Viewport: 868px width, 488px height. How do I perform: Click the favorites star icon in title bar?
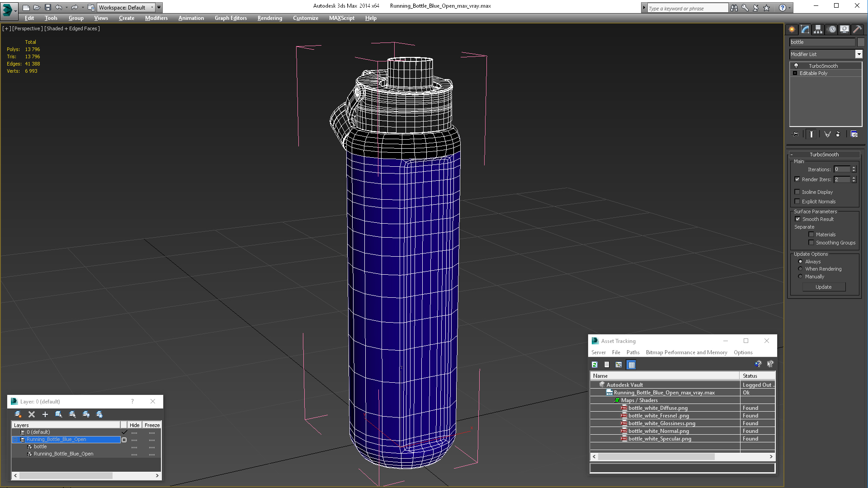pos(767,8)
